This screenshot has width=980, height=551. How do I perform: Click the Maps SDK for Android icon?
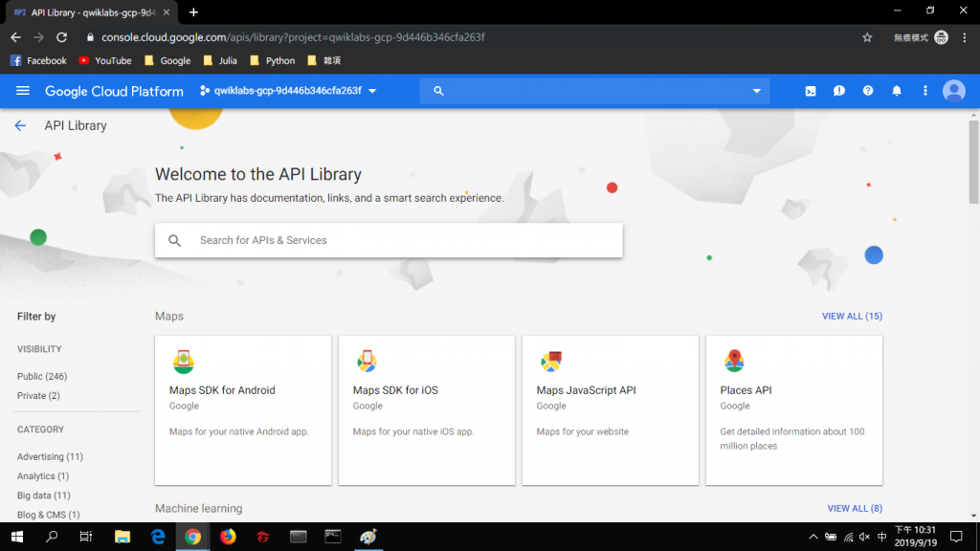(x=183, y=362)
